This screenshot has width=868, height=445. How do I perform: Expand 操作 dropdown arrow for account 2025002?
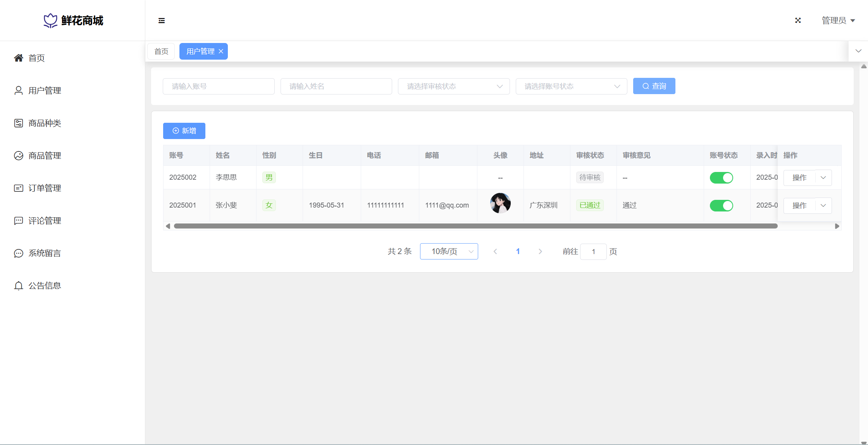pos(823,178)
